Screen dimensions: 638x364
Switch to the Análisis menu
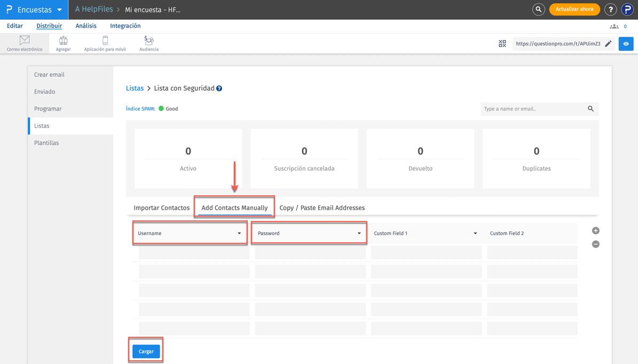coord(86,26)
